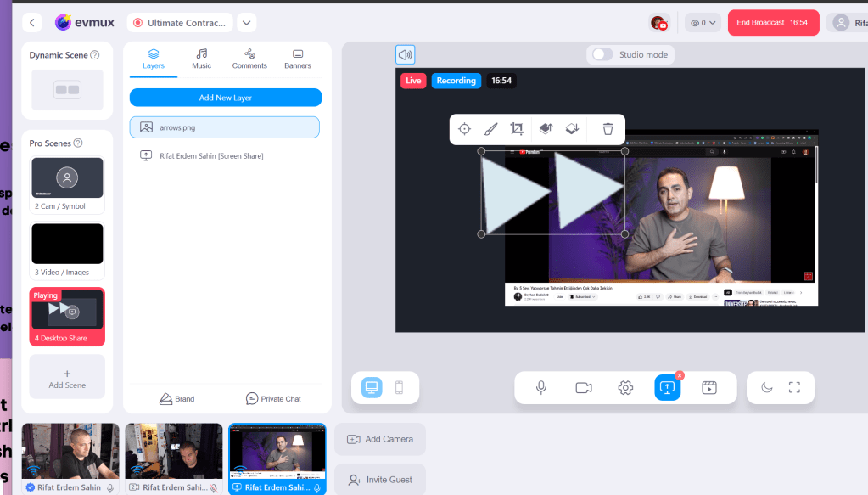Enter fullscreen preview
The height and width of the screenshot is (495, 868).
(x=794, y=387)
